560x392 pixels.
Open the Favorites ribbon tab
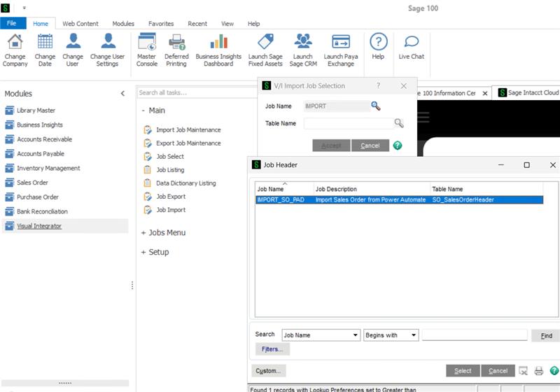[161, 24]
